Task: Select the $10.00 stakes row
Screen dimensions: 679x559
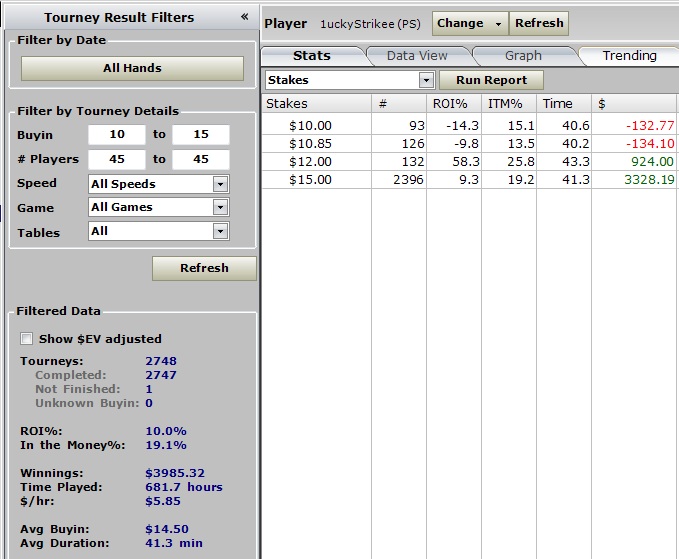Action: pos(469,126)
